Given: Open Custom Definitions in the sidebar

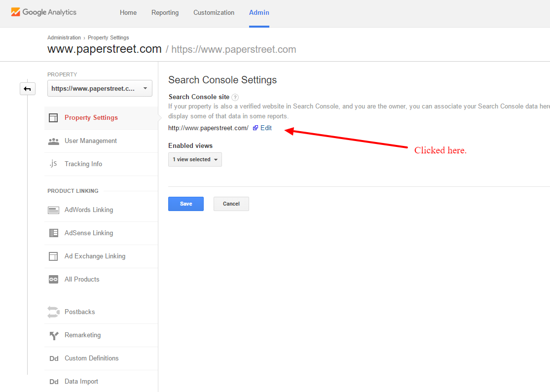Looking at the screenshot, I should point(101,358).
